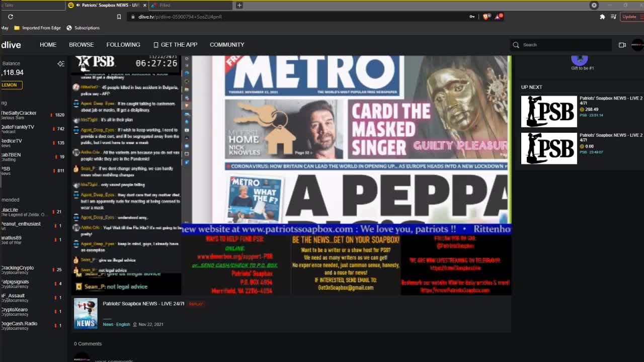Click the dlive.tv address bar URL

(x=180, y=17)
